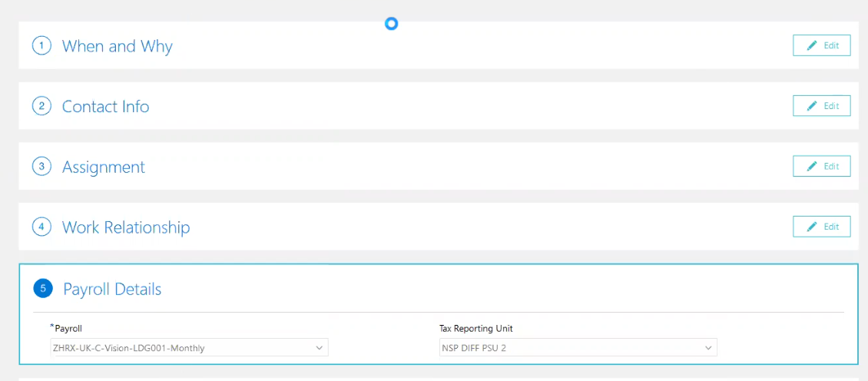
Task: Open the When and Why section heading
Action: 117,46
